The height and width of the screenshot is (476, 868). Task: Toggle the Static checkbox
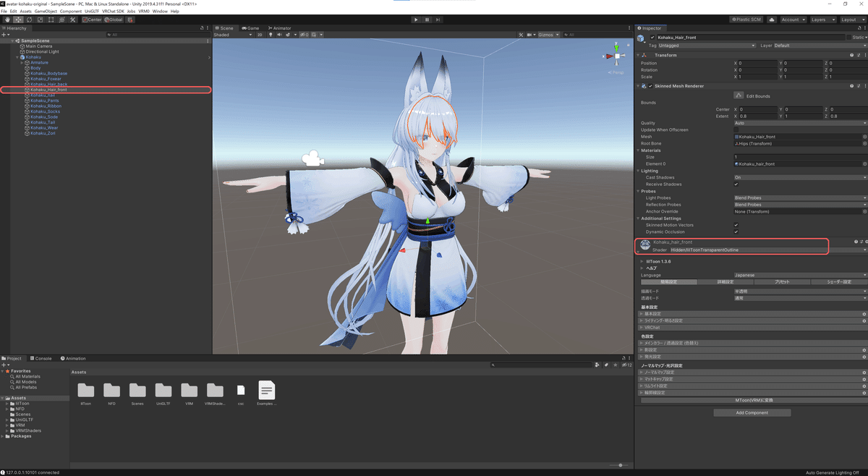849,37
